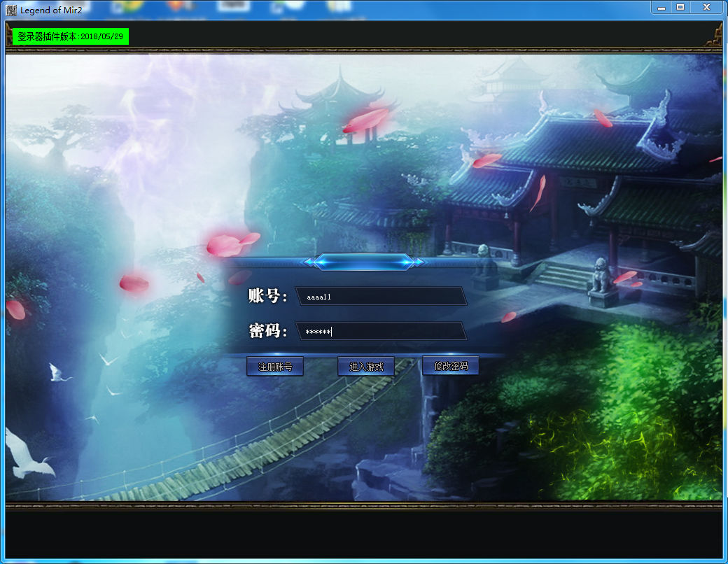The width and height of the screenshot is (728, 564).
Task: Maximize the Legend of Mir2 window
Action: click(680, 8)
